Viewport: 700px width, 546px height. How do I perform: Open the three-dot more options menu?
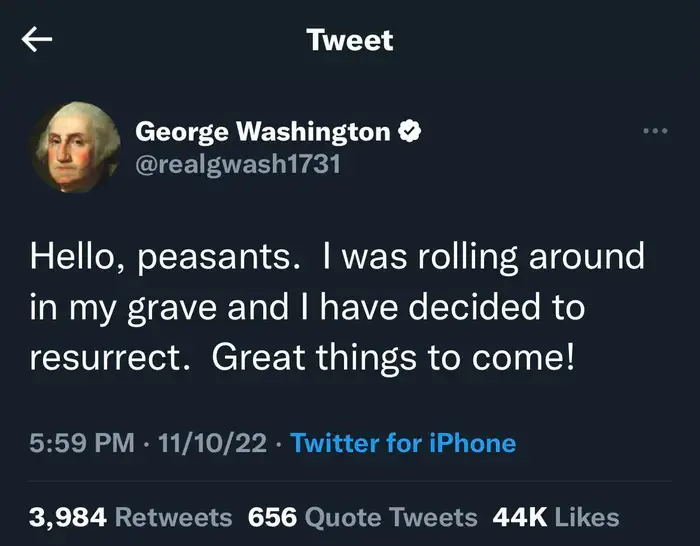point(654,131)
